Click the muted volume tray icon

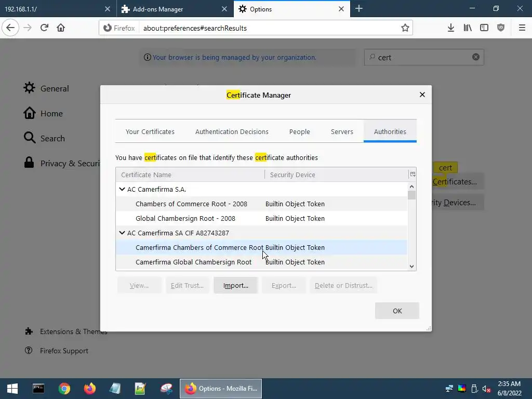486,389
